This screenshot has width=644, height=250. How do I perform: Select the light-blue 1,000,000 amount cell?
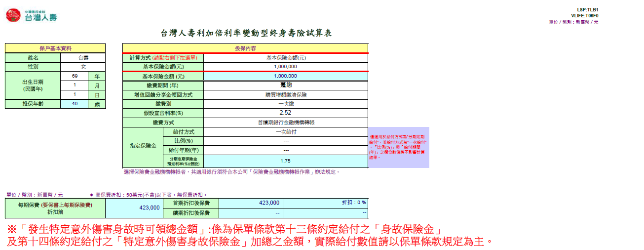(x=286, y=76)
